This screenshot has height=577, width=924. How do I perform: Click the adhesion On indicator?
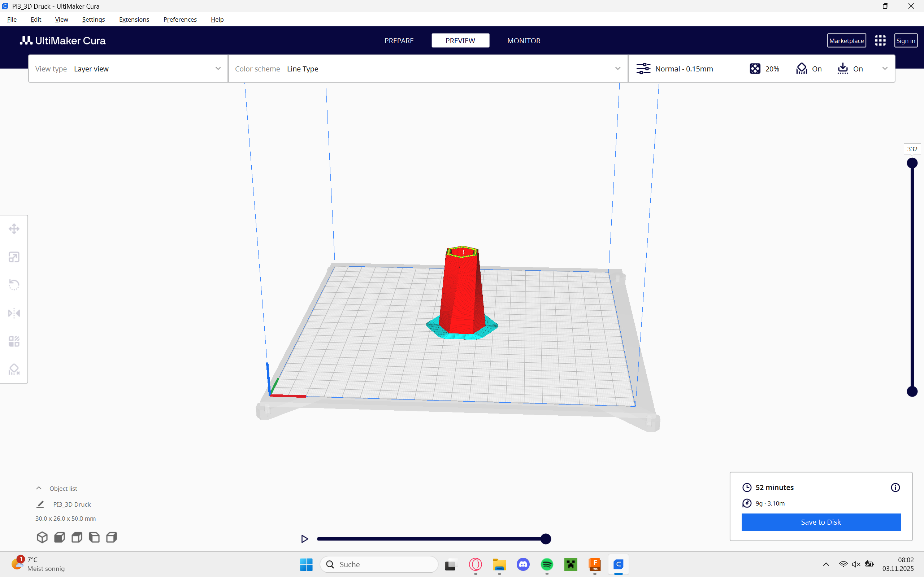tap(850, 69)
